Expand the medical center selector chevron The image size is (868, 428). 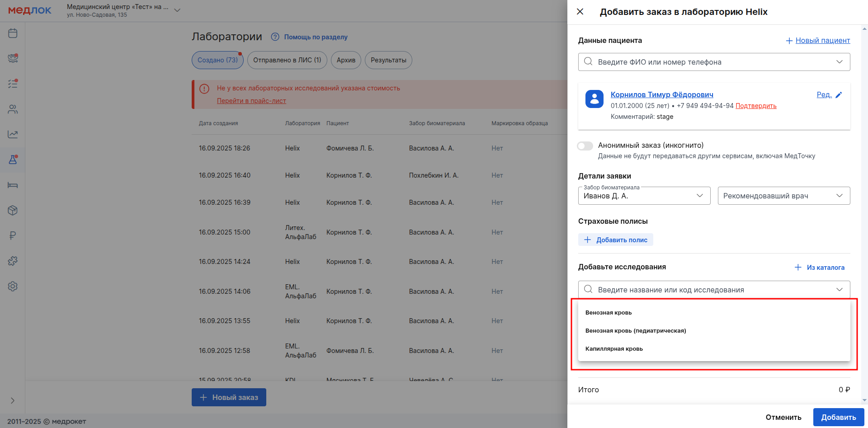[x=177, y=10]
